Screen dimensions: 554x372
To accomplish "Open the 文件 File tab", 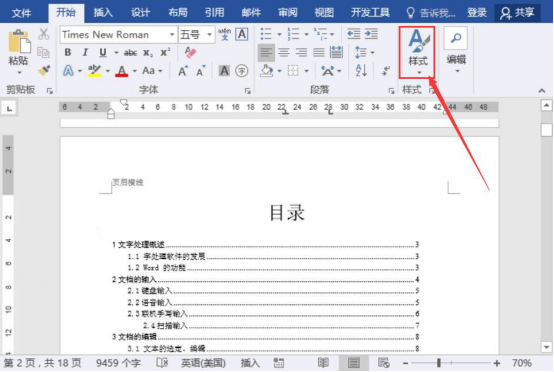I will point(22,13).
